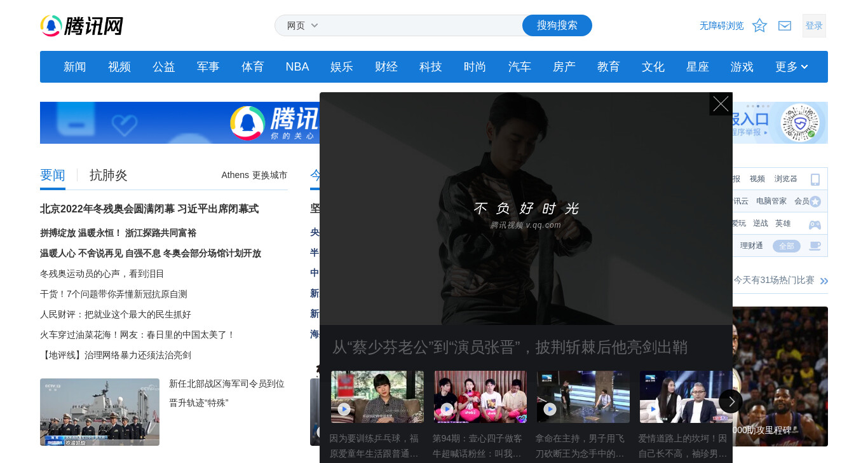Click the 不负好时光 video player area
This screenshot has width=868, height=463.
526,209
